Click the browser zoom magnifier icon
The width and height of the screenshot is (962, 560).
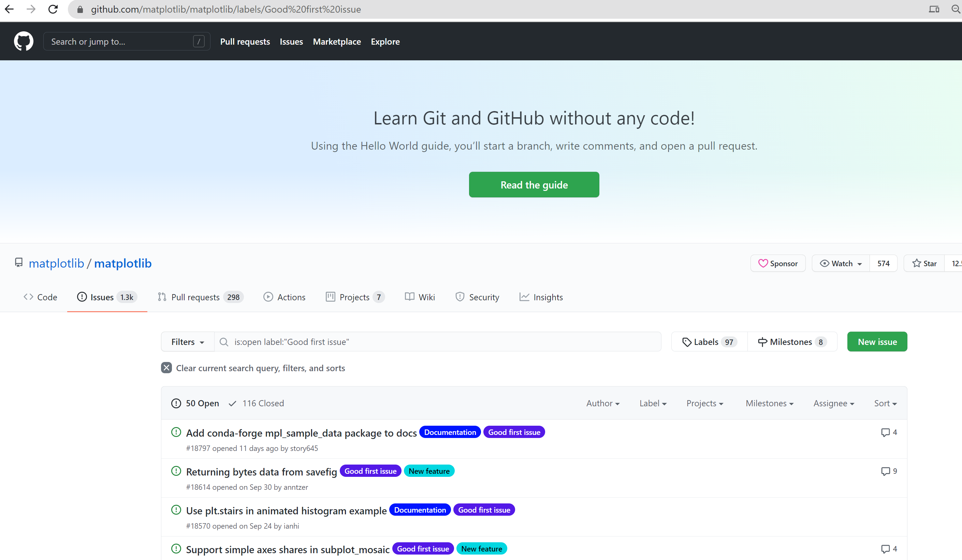(956, 9)
